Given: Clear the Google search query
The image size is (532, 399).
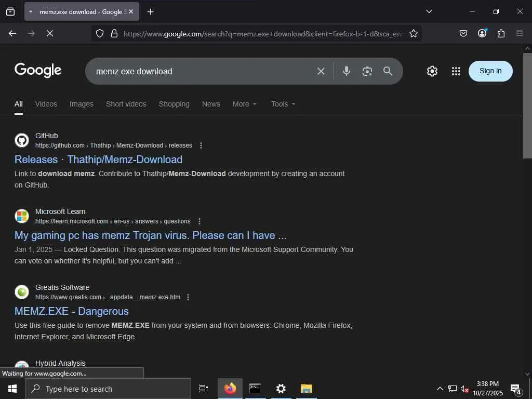Looking at the screenshot, I should (321, 71).
